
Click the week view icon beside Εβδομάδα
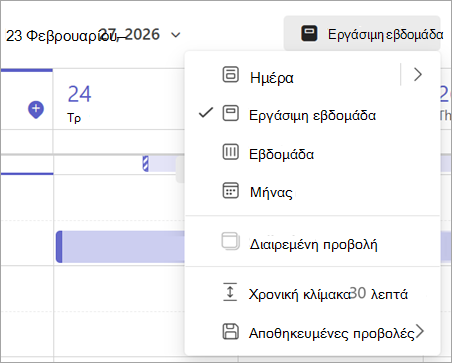tap(230, 152)
